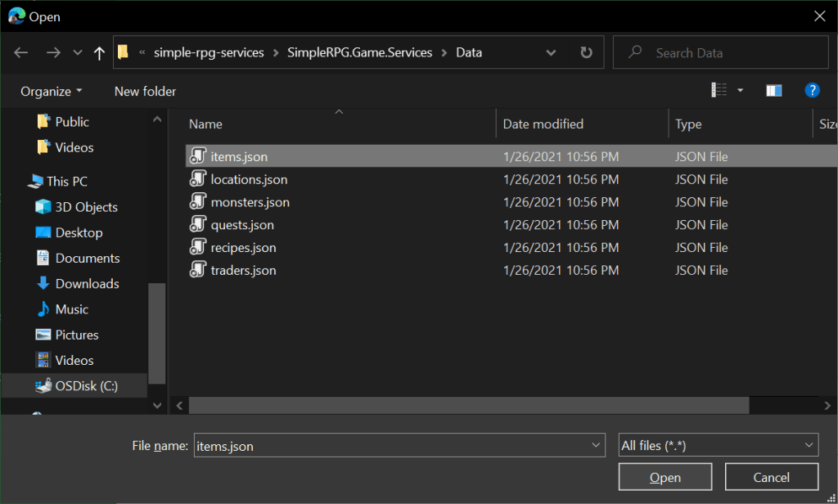838x504 pixels.
Task: Expand the File name history dropdown
Action: pos(595,446)
